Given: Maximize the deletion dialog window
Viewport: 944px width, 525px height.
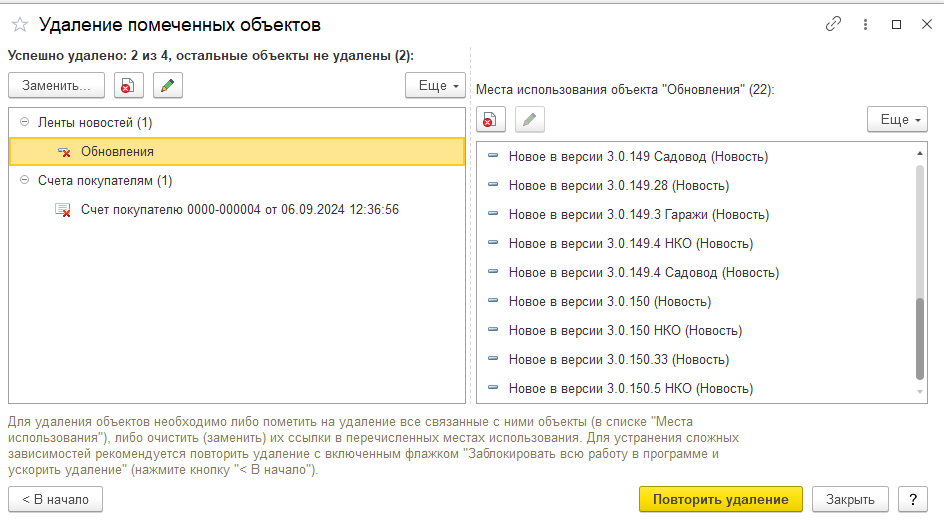Looking at the screenshot, I should tap(896, 24).
